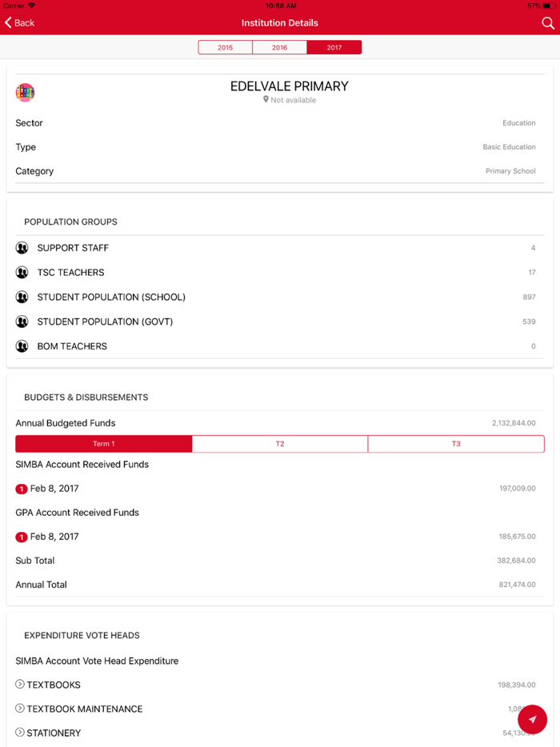Tap the TSC Teachers group icon
The image size is (560, 747).
pos(22,273)
